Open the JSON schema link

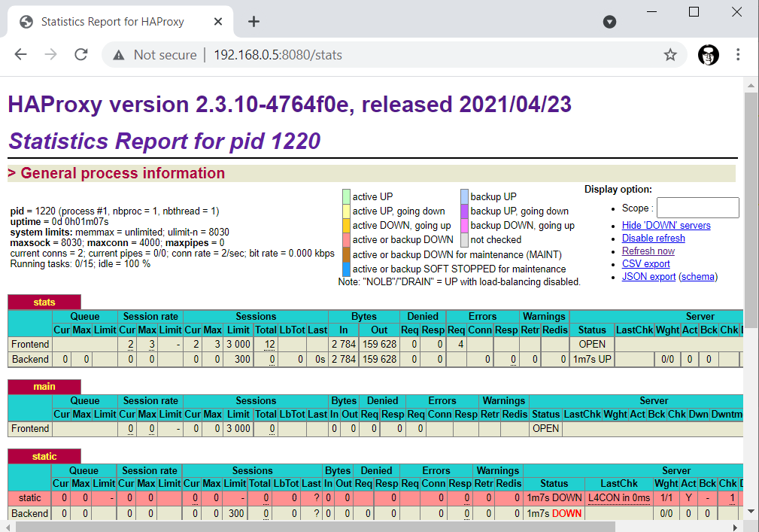pos(697,276)
